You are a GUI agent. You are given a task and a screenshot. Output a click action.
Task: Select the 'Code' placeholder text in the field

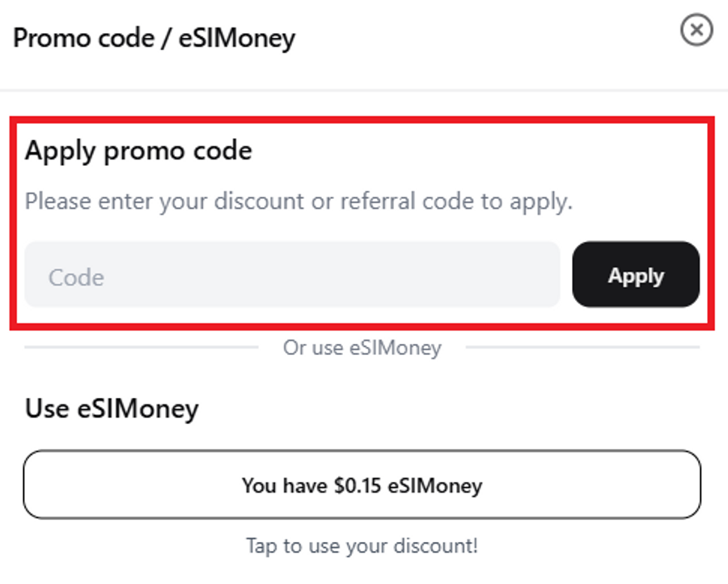[x=76, y=277]
